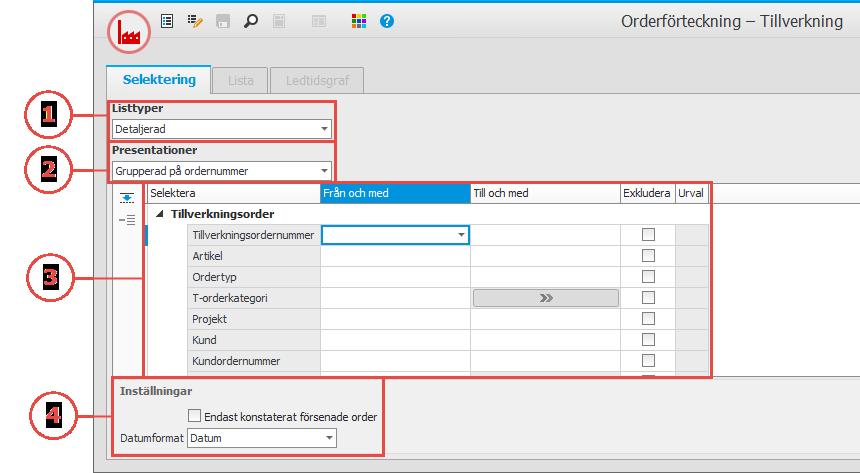Viewport: 860px width, 473px height.
Task: Open the colorful grid window functions icon
Action: 359,21
